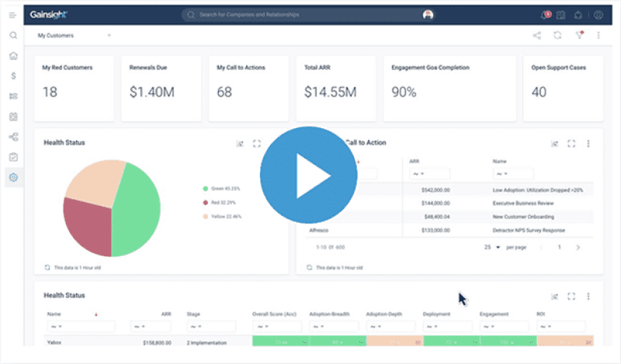Open the dashboard filter funnel icon

578,35
